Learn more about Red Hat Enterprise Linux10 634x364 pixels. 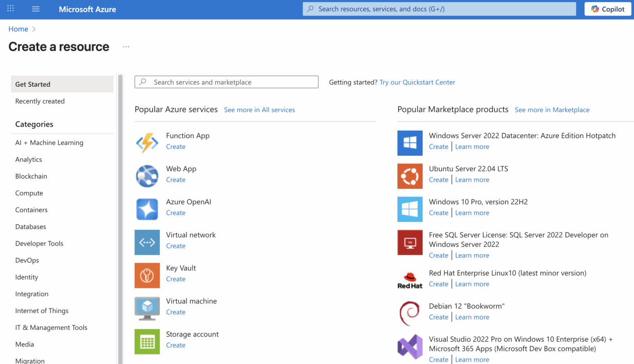tap(472, 284)
